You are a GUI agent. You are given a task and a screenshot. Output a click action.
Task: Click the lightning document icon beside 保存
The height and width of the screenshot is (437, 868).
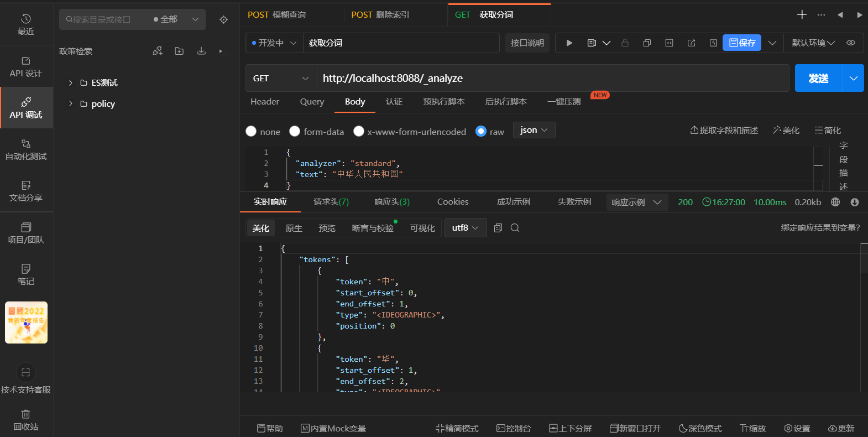(x=713, y=43)
